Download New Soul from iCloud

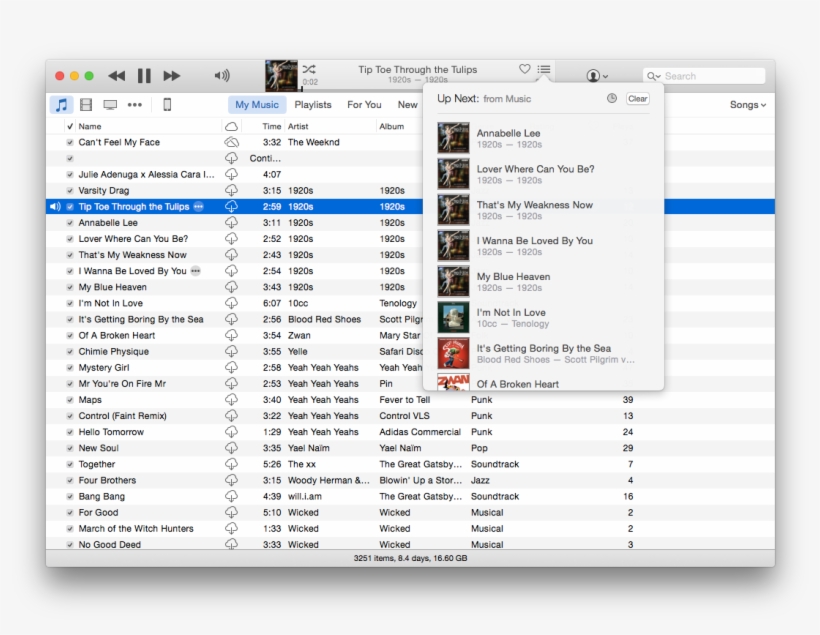(231, 448)
